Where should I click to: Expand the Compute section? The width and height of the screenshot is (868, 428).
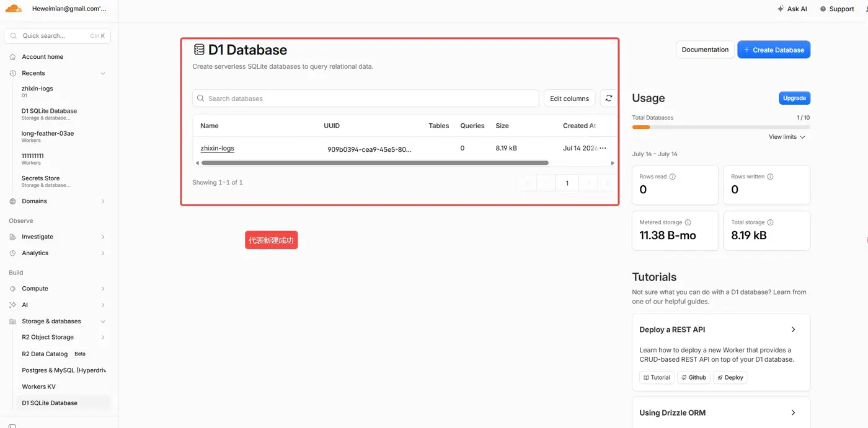(x=103, y=289)
